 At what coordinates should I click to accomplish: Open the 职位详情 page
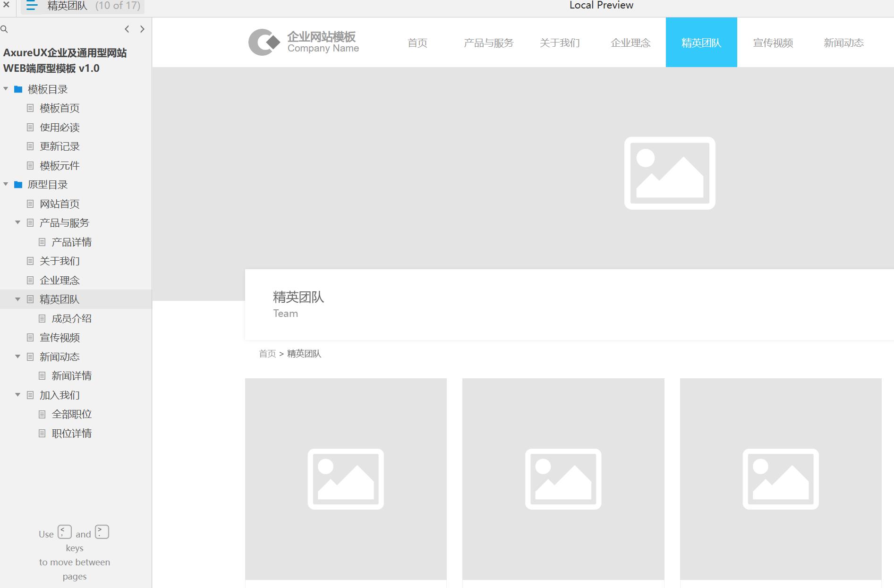(x=71, y=434)
